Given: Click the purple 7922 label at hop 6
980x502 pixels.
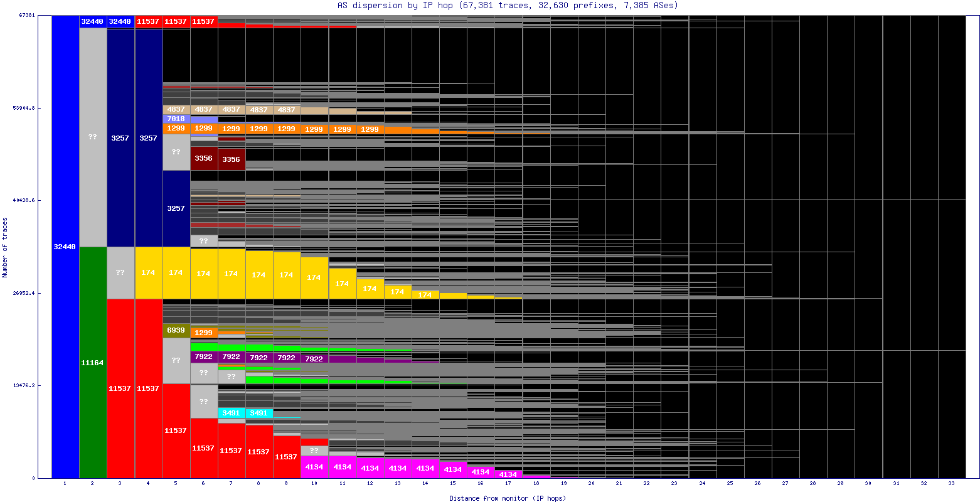Looking at the screenshot, I should pyautogui.click(x=204, y=356).
